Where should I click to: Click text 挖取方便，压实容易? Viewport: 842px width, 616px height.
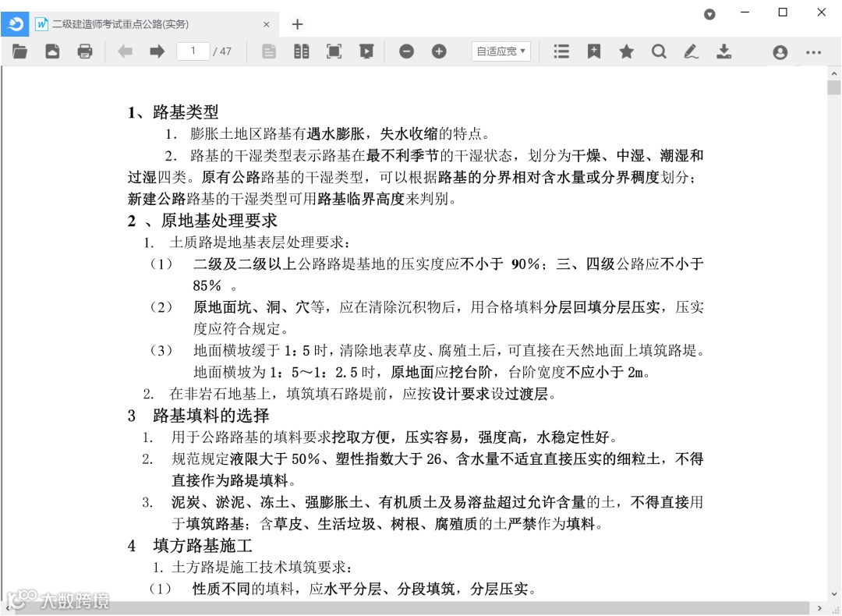(x=398, y=437)
